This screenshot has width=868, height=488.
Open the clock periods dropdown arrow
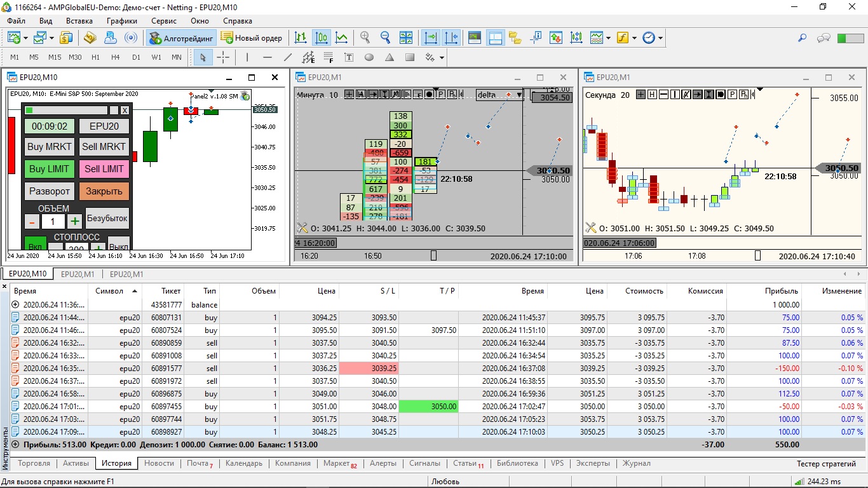pyautogui.click(x=660, y=38)
